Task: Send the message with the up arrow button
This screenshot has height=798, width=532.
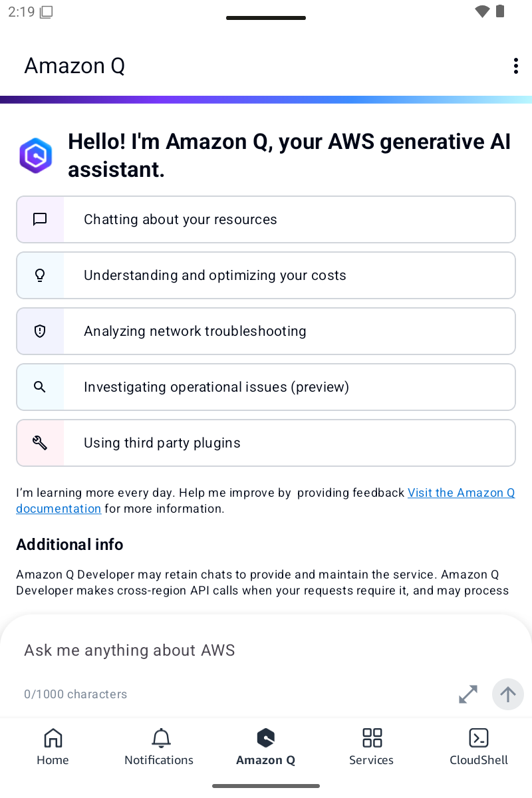Action: point(508,694)
